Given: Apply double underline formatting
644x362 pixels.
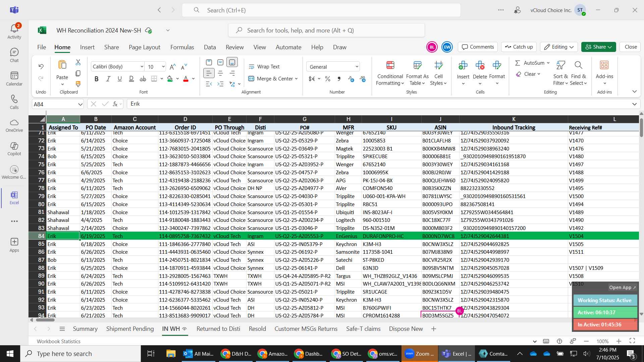Looking at the screenshot, I should pos(131,79).
